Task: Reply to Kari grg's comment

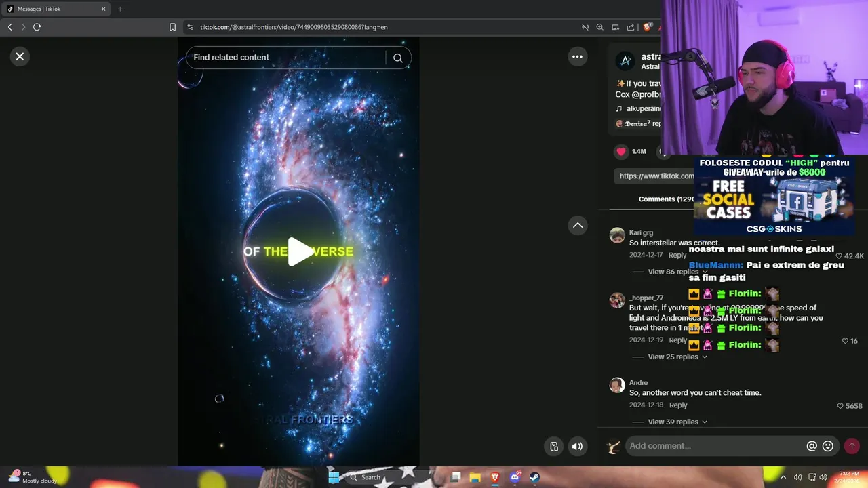Action: [x=677, y=255]
